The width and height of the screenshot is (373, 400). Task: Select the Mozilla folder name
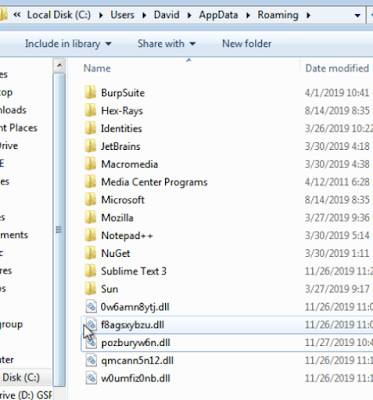pyautogui.click(x=117, y=218)
